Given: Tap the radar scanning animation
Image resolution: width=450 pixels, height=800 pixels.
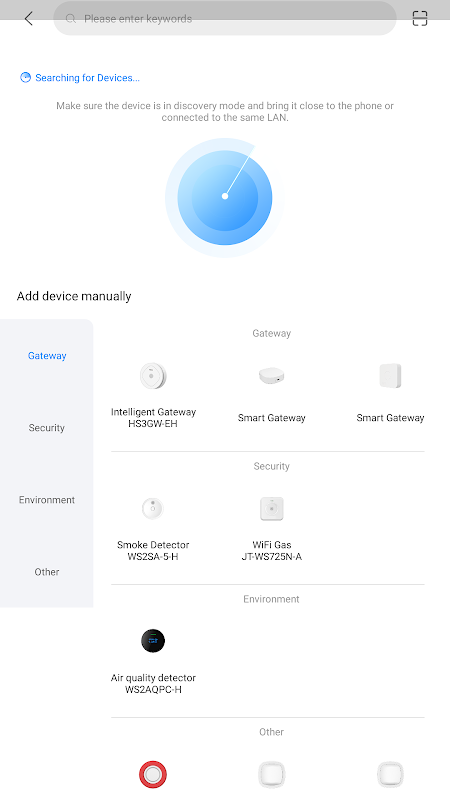Looking at the screenshot, I should click(224, 197).
